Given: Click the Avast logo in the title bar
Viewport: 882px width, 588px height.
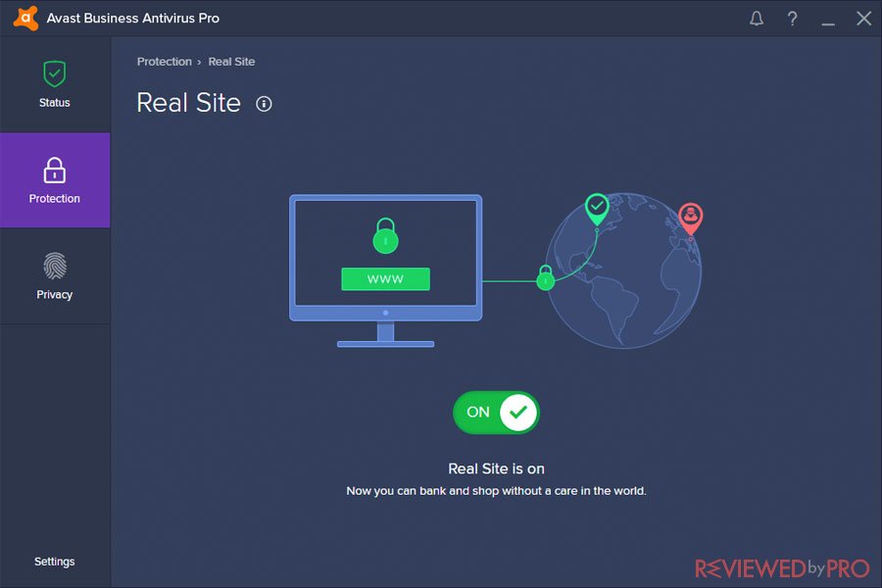Looking at the screenshot, I should (x=25, y=18).
